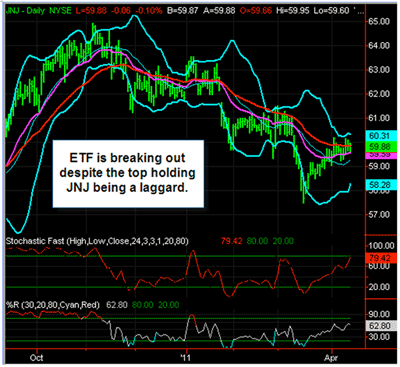Click the "-0.10%" percent change value
The height and width of the screenshot is (367, 400).
(149, 11)
